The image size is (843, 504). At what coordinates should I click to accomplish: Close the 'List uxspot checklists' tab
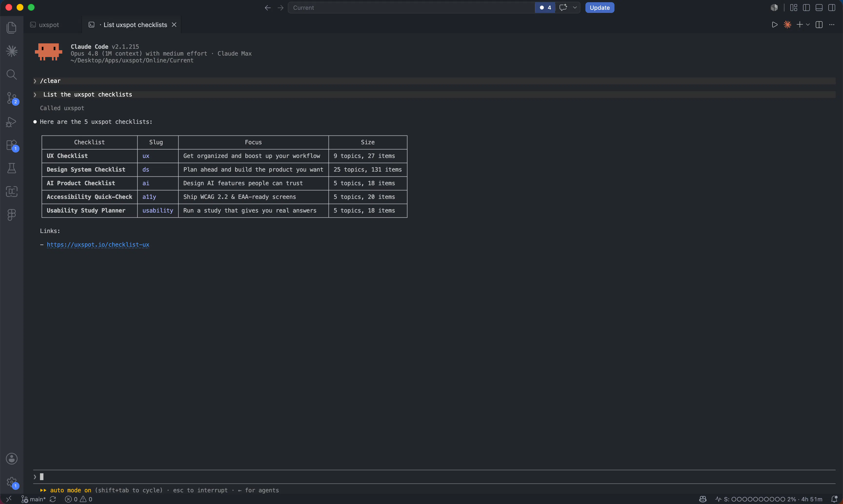174,25
